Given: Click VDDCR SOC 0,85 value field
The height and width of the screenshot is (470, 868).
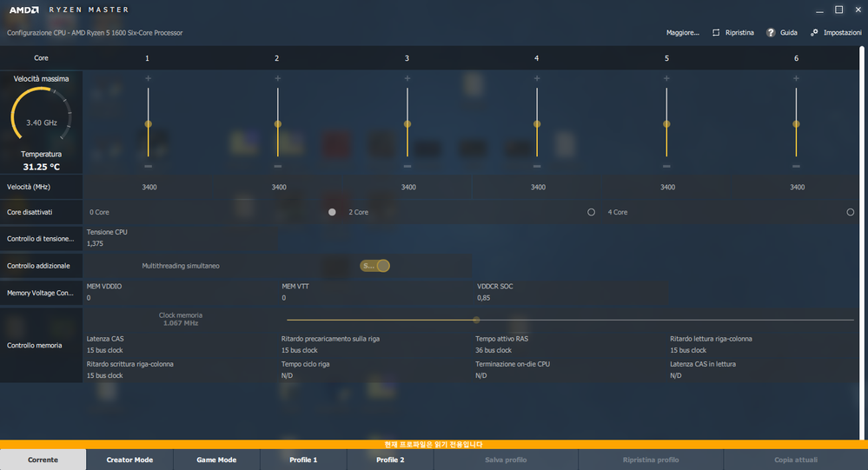Looking at the screenshot, I should [483, 298].
